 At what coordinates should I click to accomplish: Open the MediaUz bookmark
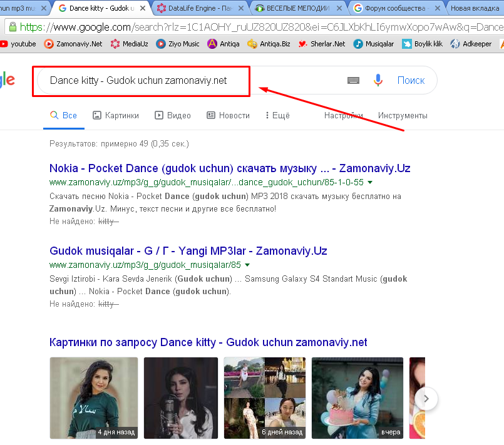tap(129, 44)
